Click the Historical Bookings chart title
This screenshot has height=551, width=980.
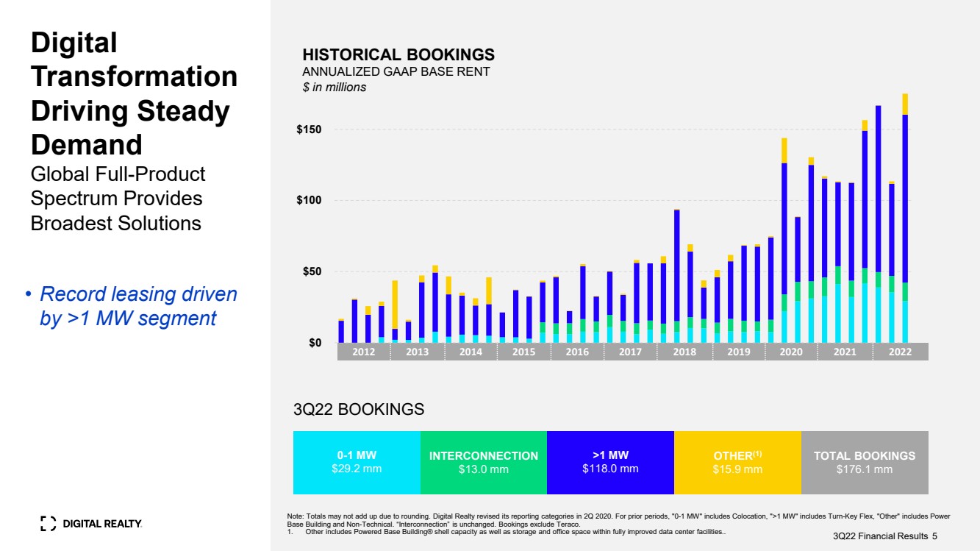pos(398,55)
